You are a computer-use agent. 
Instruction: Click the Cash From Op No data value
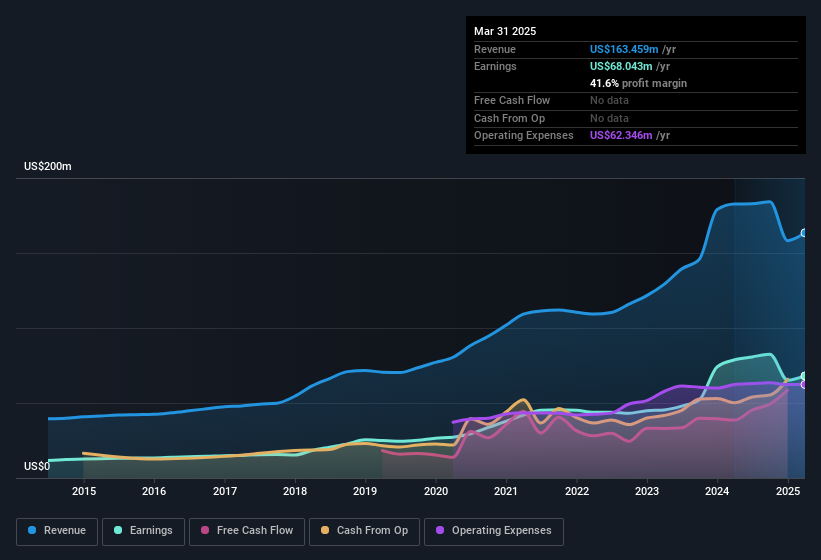[x=609, y=118]
